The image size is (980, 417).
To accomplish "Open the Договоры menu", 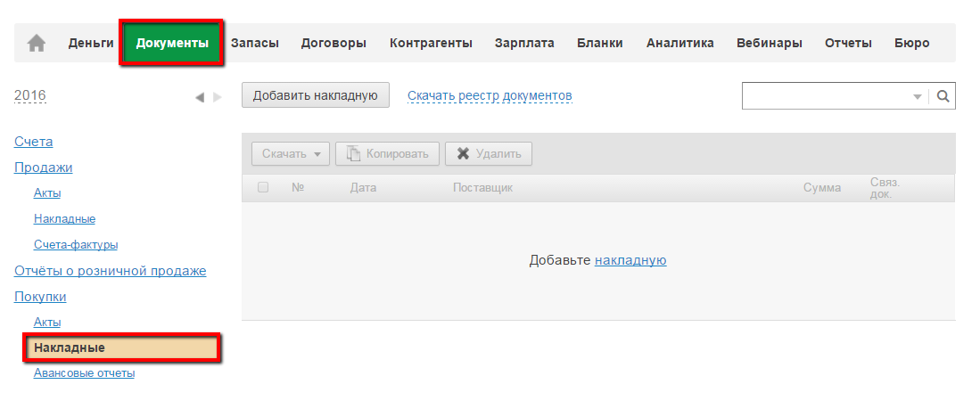I will [334, 43].
